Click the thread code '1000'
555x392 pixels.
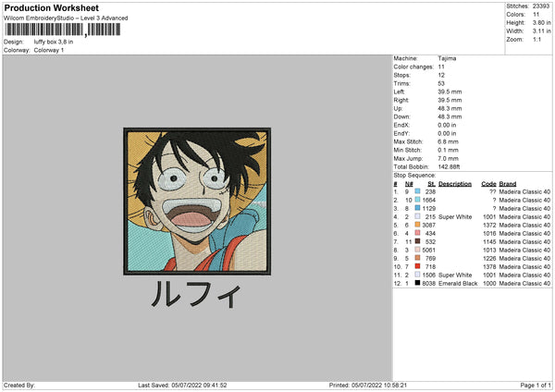point(489,284)
